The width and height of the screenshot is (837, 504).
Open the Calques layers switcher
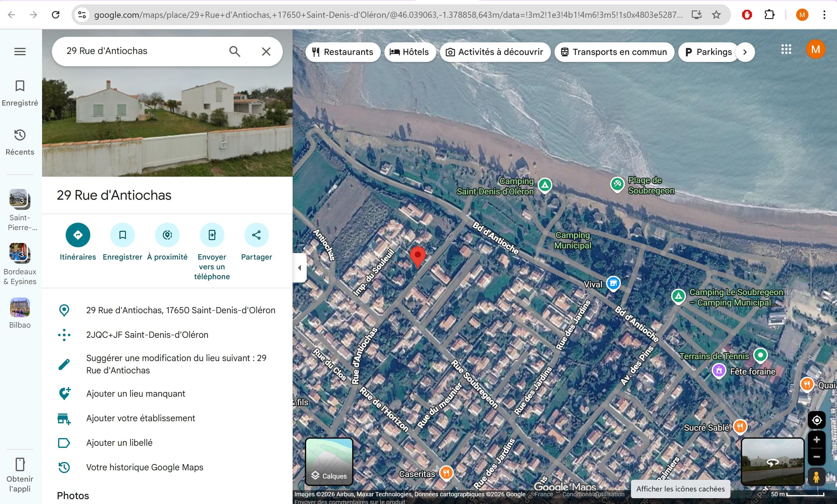click(329, 462)
